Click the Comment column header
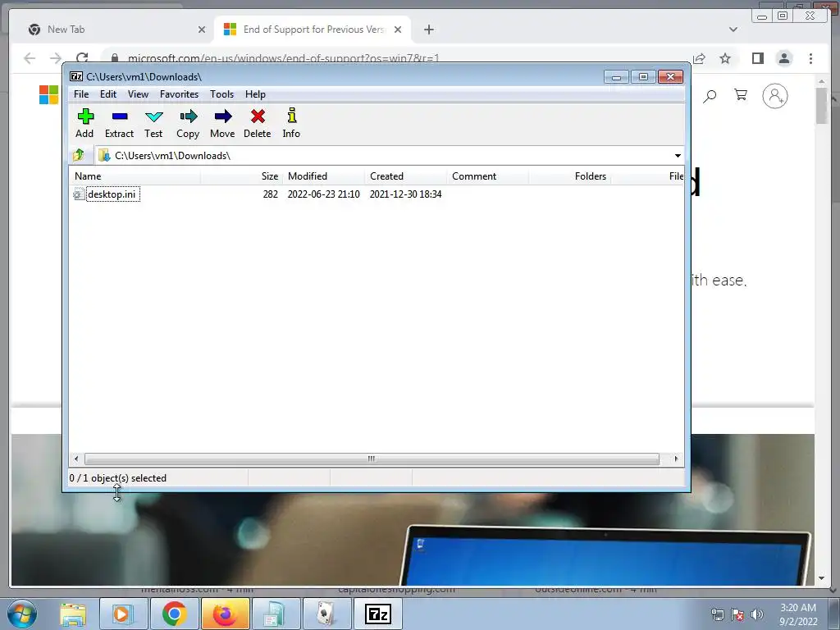This screenshot has height=630, width=840. pos(488,176)
